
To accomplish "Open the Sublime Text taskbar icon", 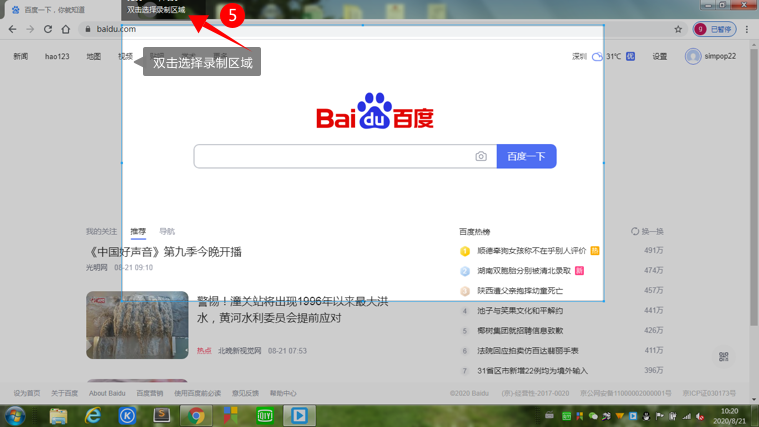I will click(162, 415).
